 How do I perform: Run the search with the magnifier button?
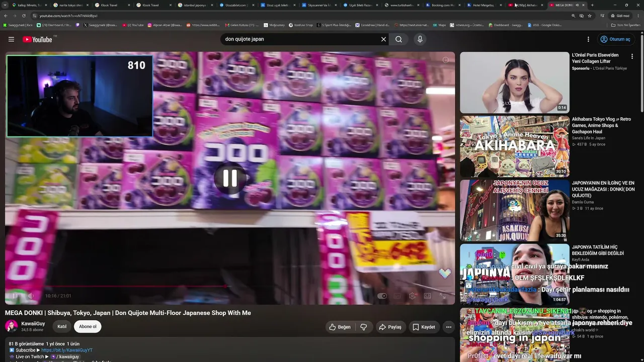[398, 39]
